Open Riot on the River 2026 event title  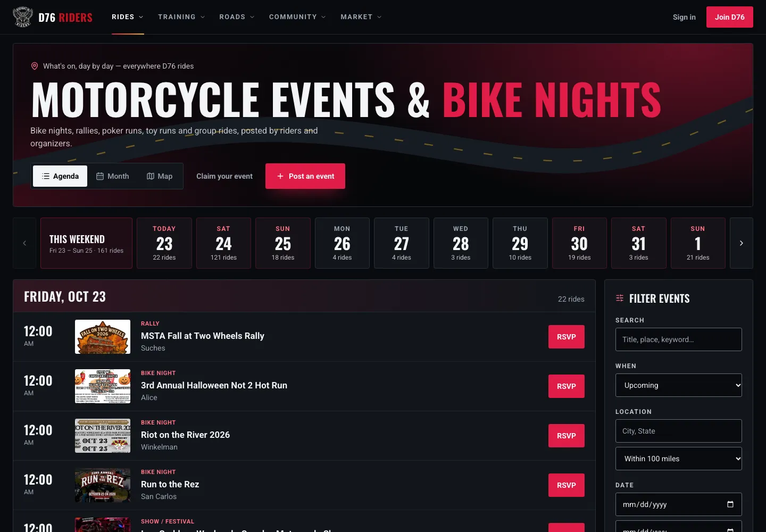185,435
